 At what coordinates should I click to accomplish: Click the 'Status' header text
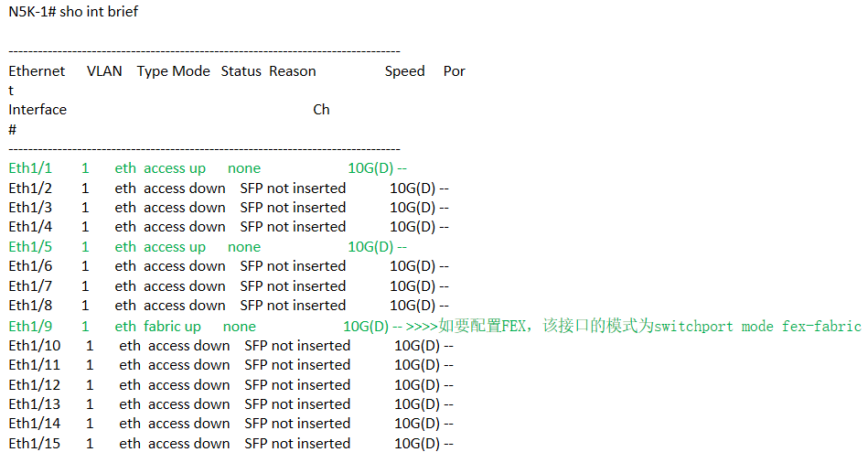(241, 71)
